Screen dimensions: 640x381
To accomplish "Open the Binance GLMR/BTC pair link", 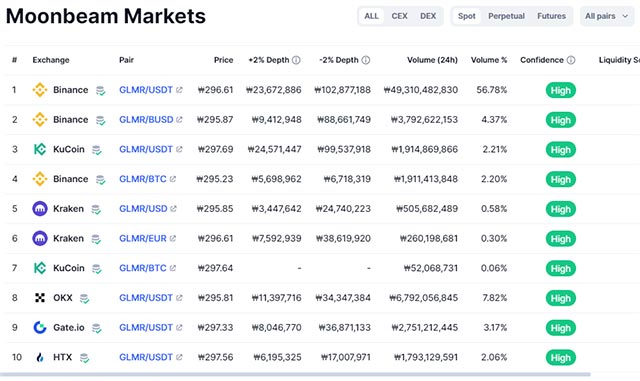I will pyautogui.click(x=143, y=179).
